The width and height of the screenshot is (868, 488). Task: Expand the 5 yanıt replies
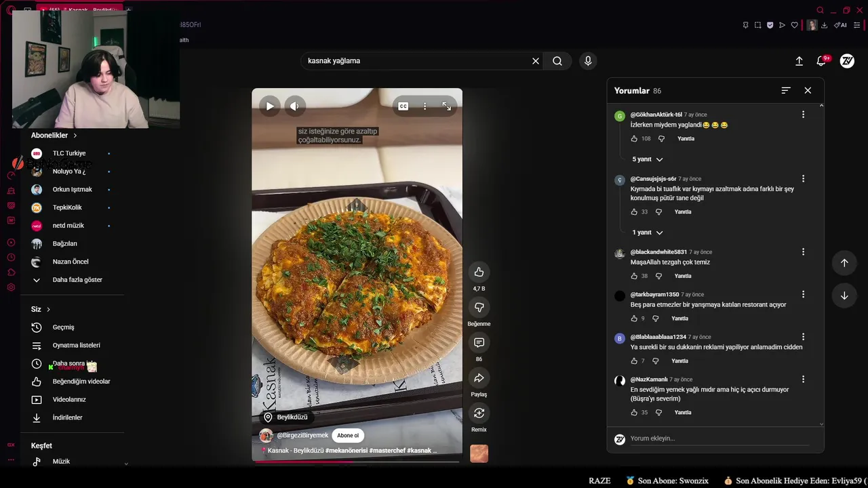pos(648,159)
